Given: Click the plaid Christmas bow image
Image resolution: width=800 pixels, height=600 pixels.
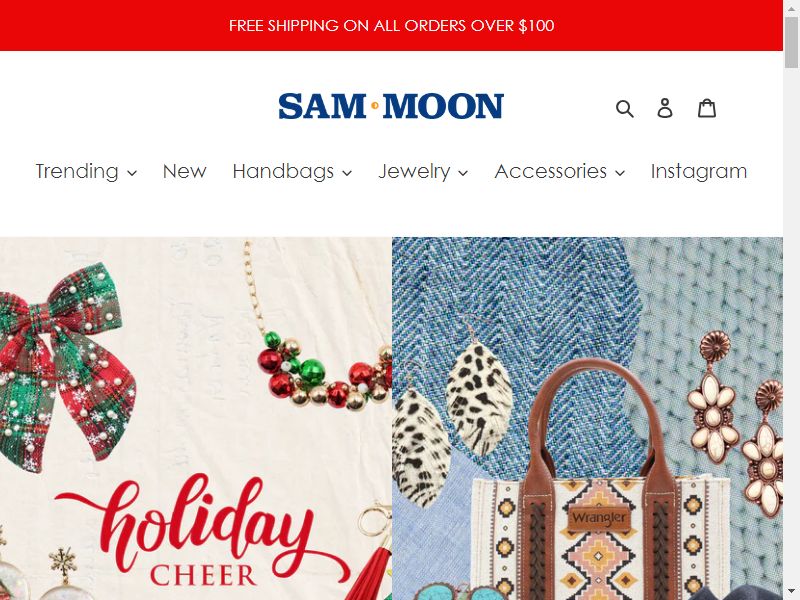Looking at the screenshot, I should click(64, 365).
